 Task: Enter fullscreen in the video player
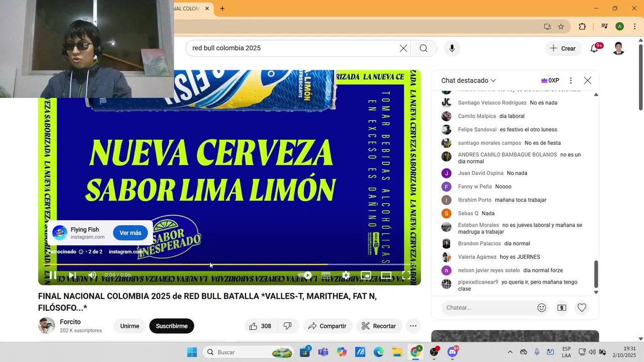[x=406, y=275]
